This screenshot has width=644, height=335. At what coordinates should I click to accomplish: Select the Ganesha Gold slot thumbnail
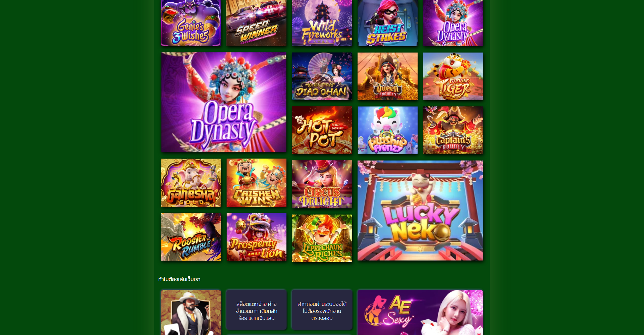pos(191,183)
